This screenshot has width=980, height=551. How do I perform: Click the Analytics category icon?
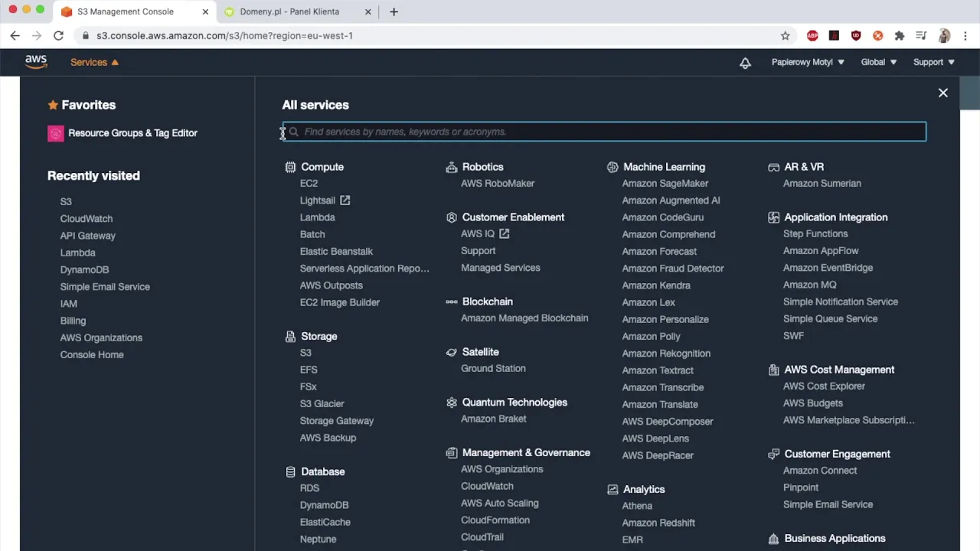(x=612, y=489)
